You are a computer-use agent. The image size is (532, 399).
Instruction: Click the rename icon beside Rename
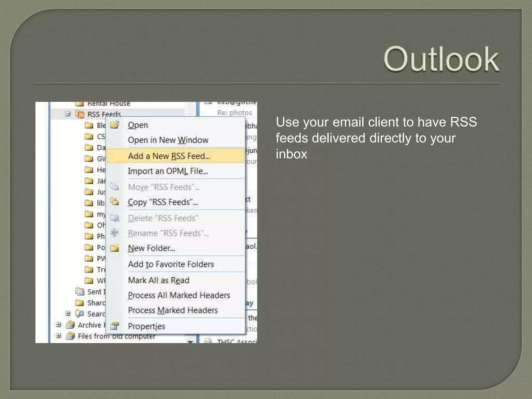coord(115,232)
